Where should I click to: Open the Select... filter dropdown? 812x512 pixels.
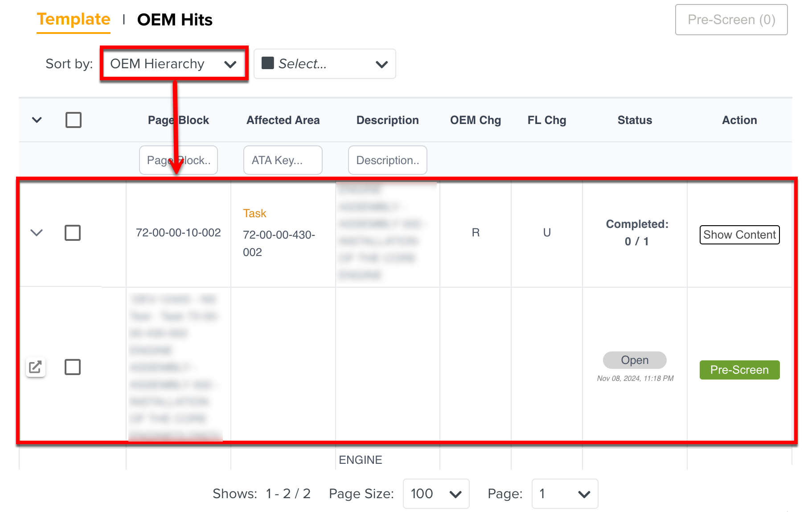[324, 64]
